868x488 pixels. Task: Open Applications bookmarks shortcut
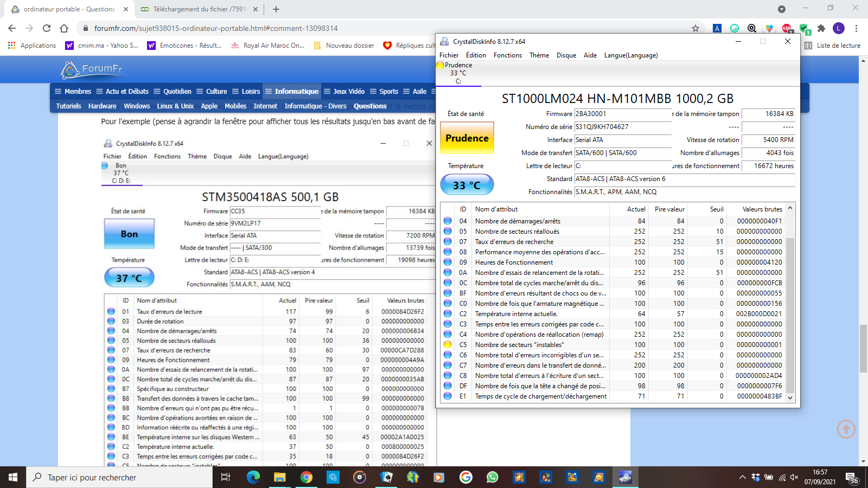point(32,46)
